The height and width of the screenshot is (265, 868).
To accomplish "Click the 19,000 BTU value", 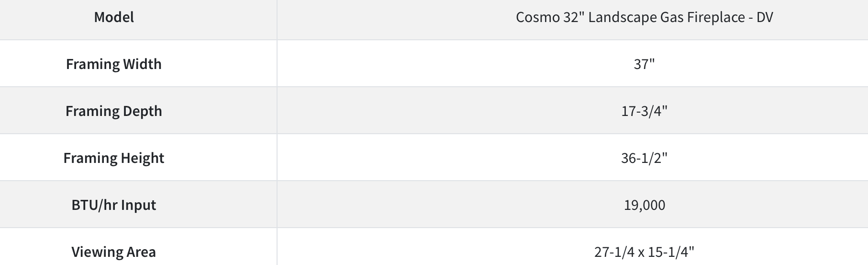I will click(x=644, y=205).
